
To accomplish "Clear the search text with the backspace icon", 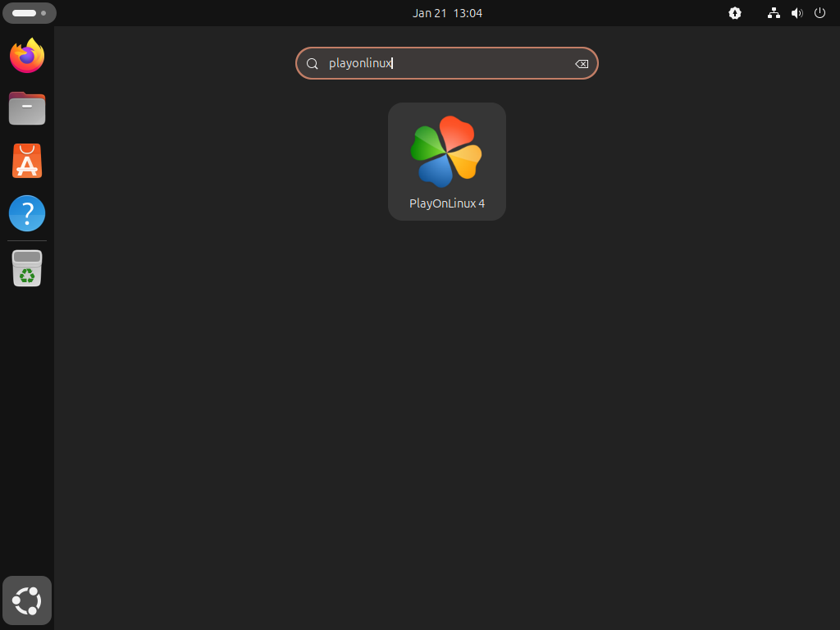I will click(582, 63).
